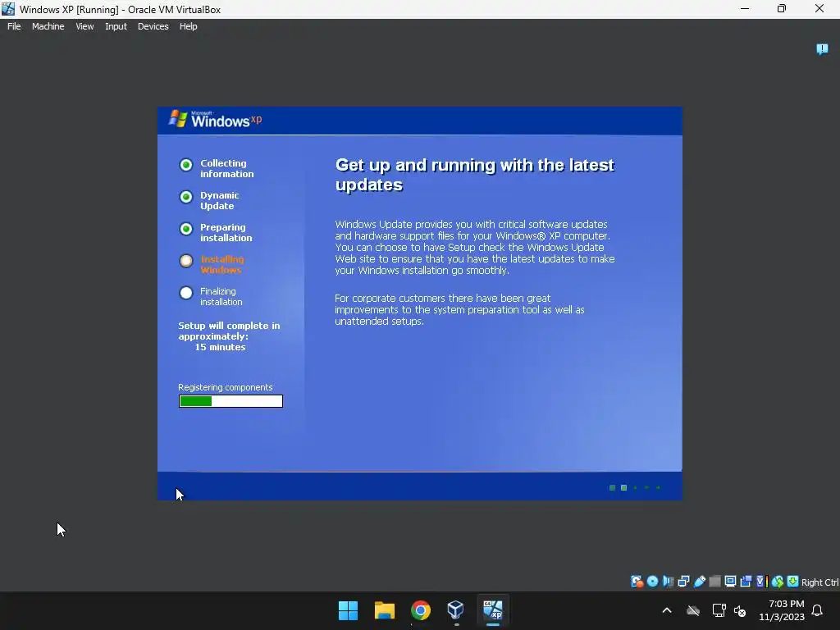Open the Windows Start menu
The width and height of the screenshot is (840, 630).
pyautogui.click(x=348, y=610)
